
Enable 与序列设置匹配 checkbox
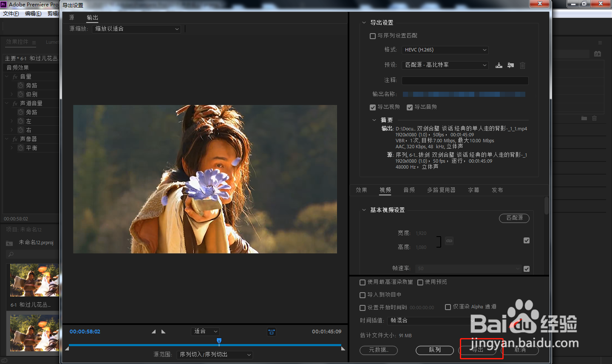373,36
